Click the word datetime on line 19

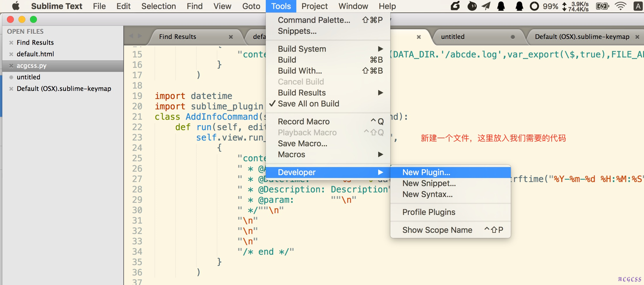tap(211, 96)
